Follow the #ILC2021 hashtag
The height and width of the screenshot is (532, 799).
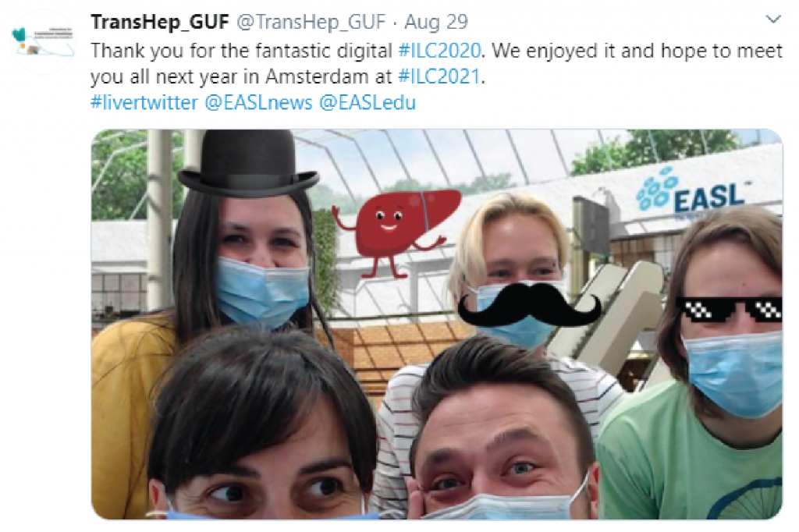click(439, 77)
